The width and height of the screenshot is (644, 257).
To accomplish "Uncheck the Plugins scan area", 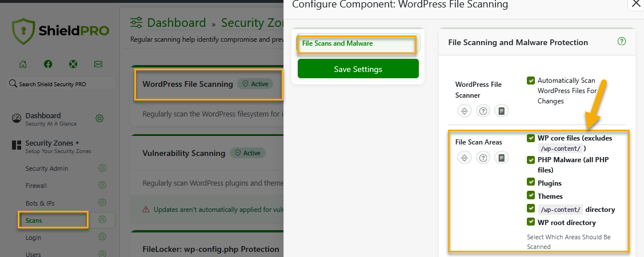I will [x=531, y=182].
